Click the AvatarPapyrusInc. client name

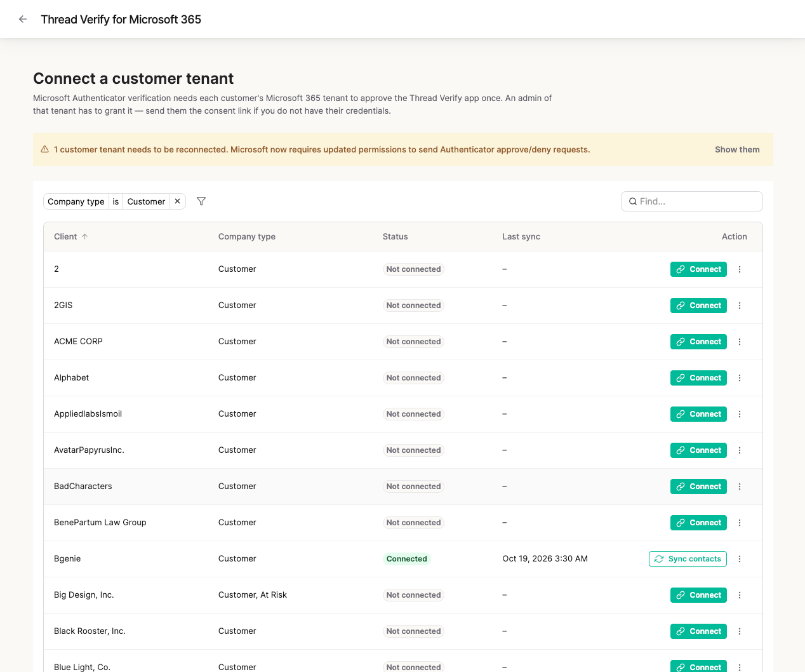point(89,450)
